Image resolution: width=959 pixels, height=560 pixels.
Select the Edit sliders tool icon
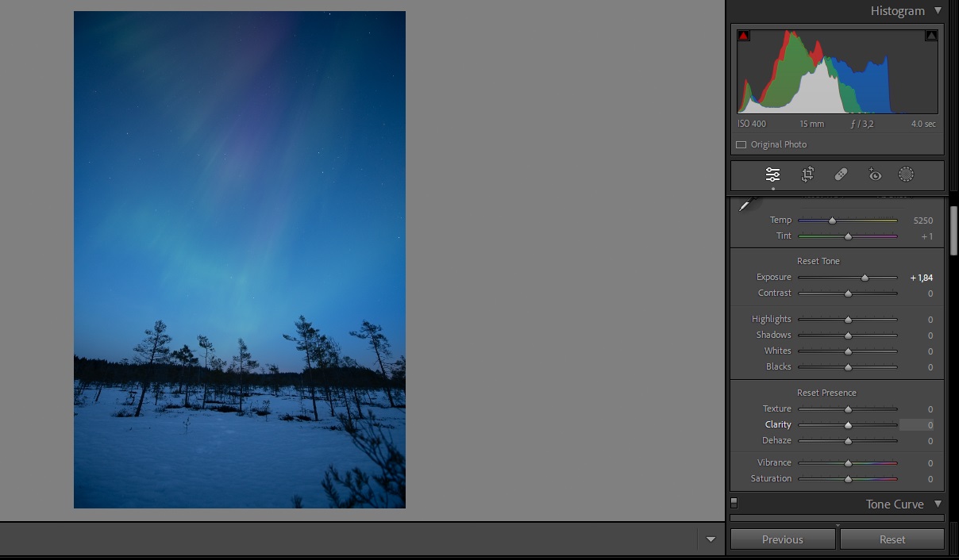click(x=772, y=175)
